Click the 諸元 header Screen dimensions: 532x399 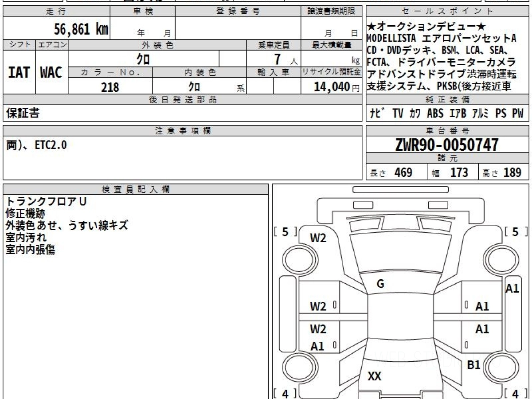tap(448, 158)
